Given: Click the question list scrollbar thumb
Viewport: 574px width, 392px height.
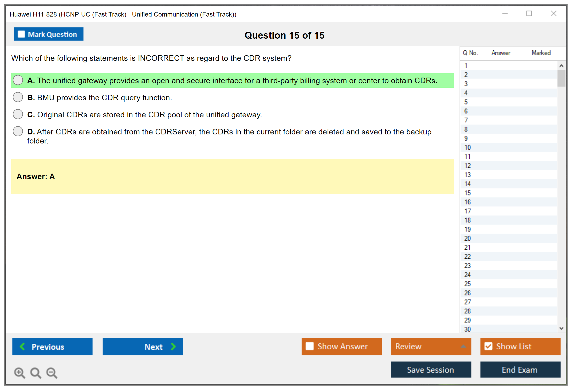Looking at the screenshot, I should click(x=561, y=78).
